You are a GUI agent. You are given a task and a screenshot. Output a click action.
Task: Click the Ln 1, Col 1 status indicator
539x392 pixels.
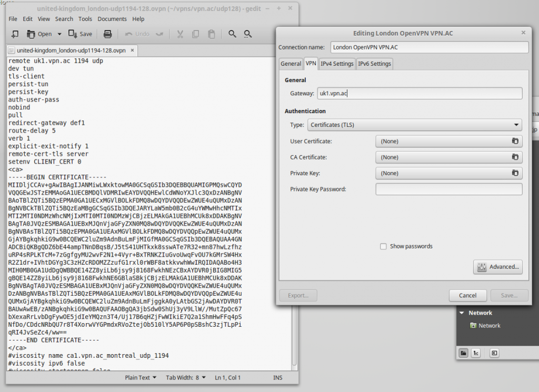[x=227, y=378]
